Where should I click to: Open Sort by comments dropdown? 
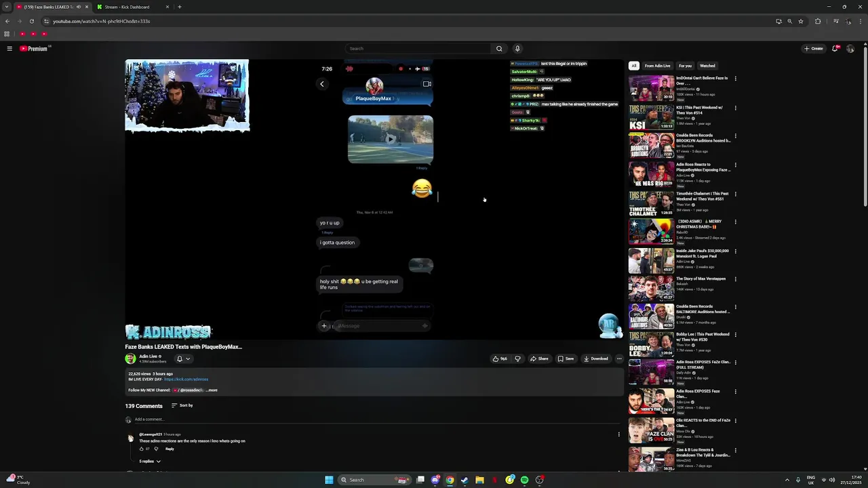[182, 405]
